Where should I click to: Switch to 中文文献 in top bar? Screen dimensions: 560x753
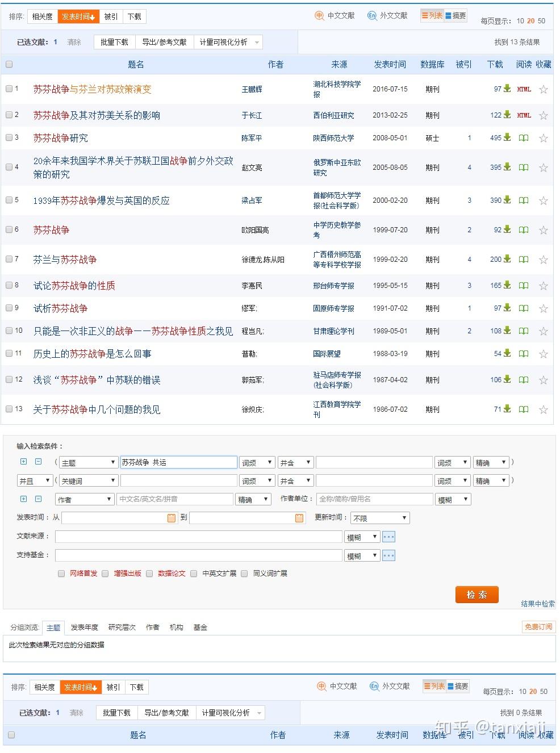click(335, 16)
